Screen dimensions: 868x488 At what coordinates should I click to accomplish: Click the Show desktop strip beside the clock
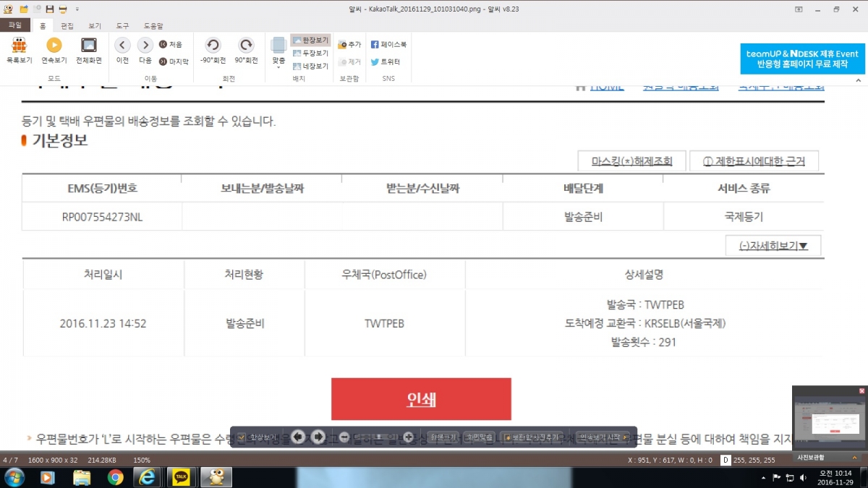click(863, 477)
